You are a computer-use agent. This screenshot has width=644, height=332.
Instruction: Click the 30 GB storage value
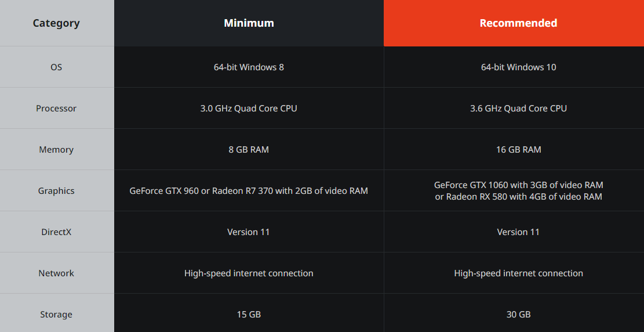pos(518,315)
